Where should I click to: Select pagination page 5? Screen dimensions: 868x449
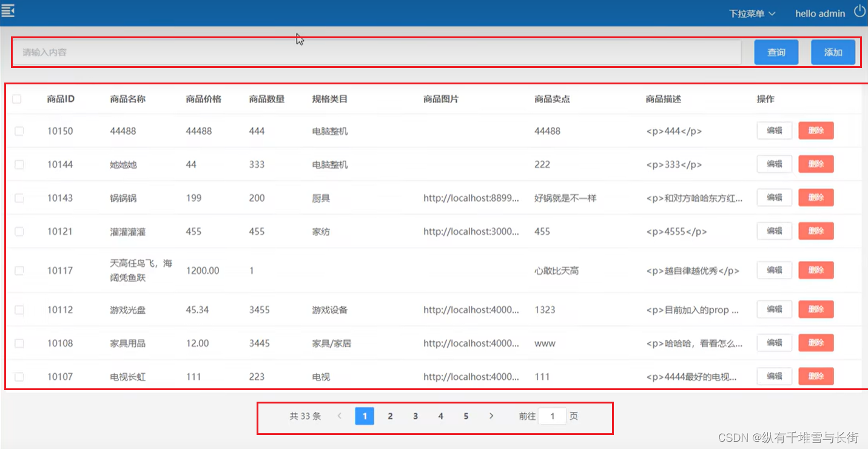(466, 416)
